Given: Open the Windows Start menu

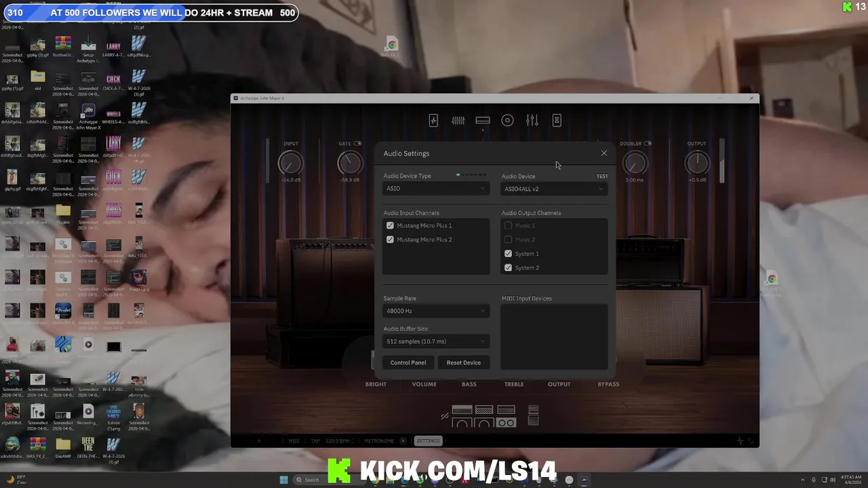Looking at the screenshot, I should (x=283, y=480).
